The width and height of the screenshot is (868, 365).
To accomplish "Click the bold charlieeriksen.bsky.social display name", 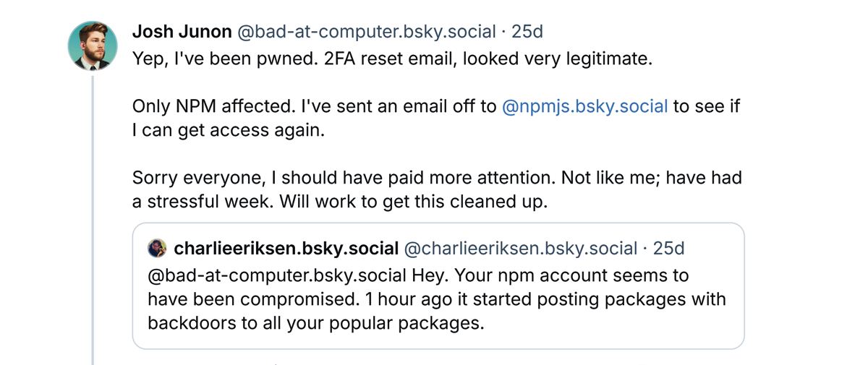I will [x=286, y=249].
